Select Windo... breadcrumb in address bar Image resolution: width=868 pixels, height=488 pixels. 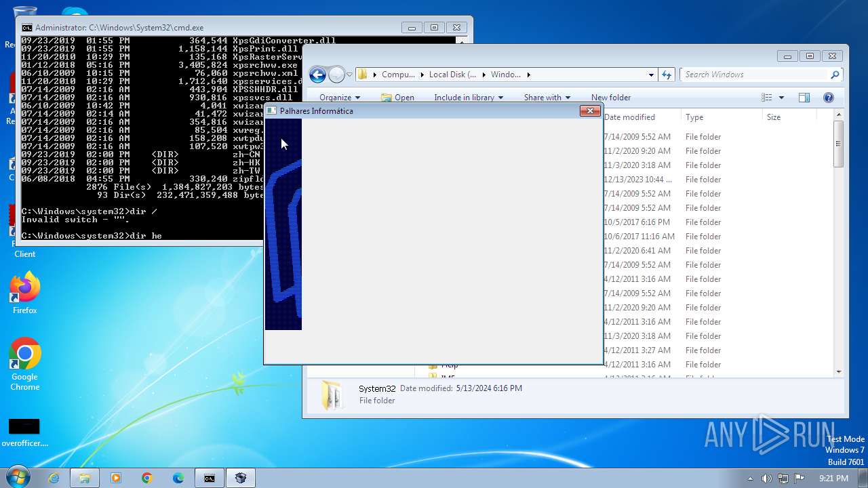[x=505, y=75]
